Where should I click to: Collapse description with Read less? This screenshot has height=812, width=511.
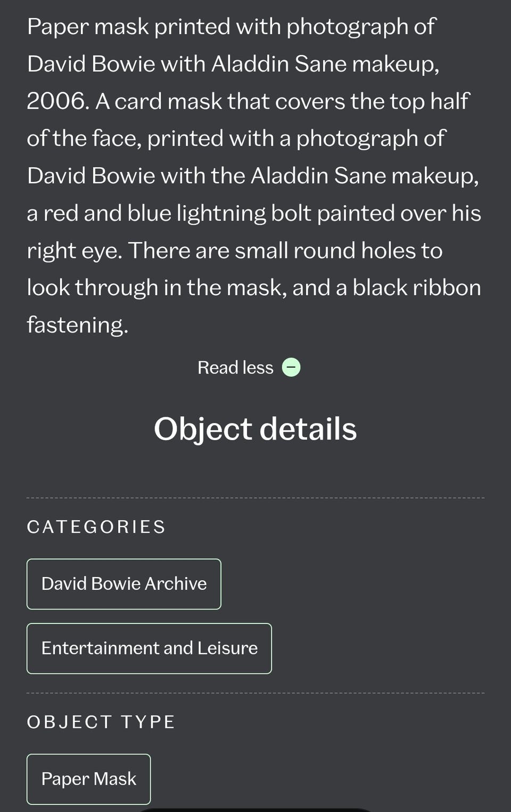235,368
